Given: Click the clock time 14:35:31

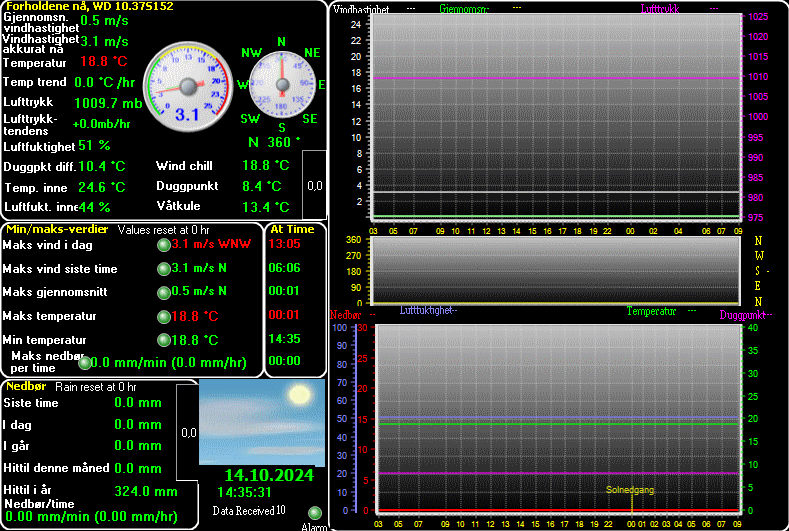Looking at the screenshot, I should (x=245, y=492).
